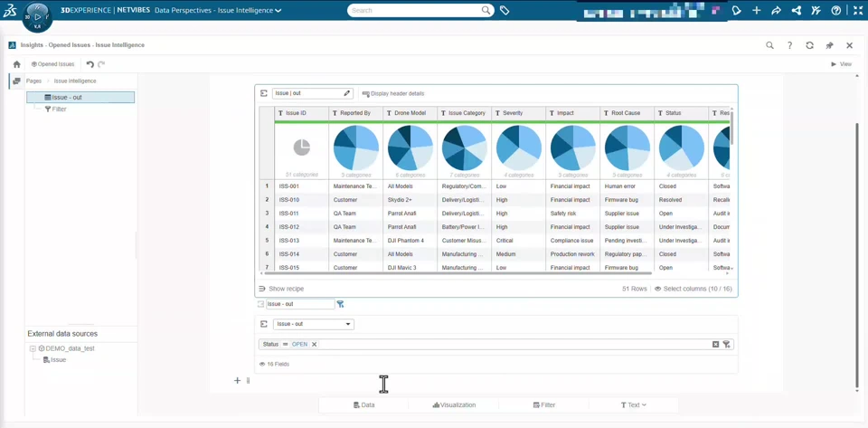Redo the last action
The image size is (868, 428).
pos(101,64)
